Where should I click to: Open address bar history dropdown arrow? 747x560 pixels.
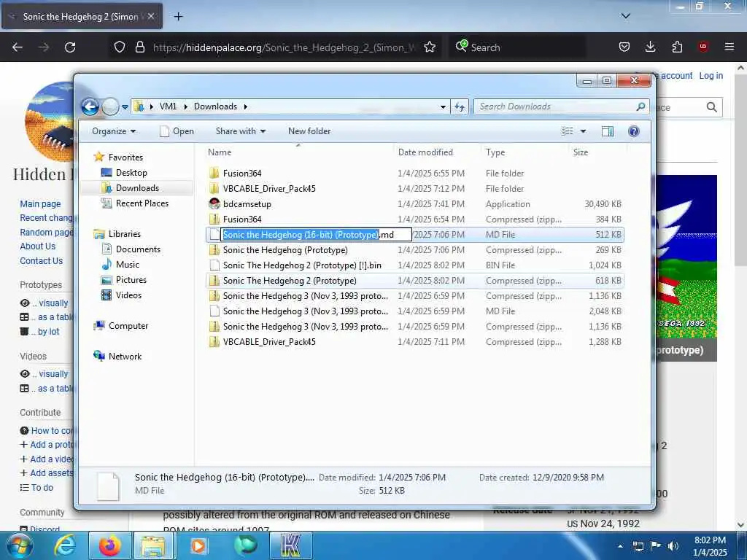coord(443,106)
